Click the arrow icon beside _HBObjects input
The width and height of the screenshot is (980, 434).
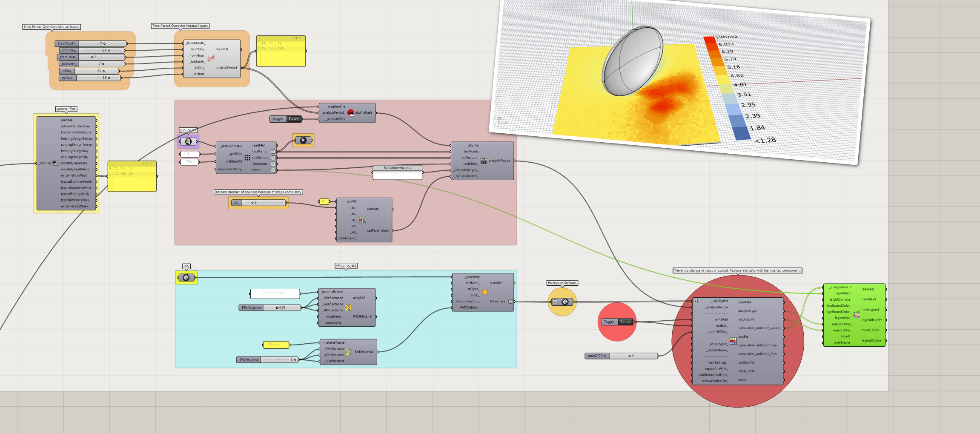click(695, 301)
